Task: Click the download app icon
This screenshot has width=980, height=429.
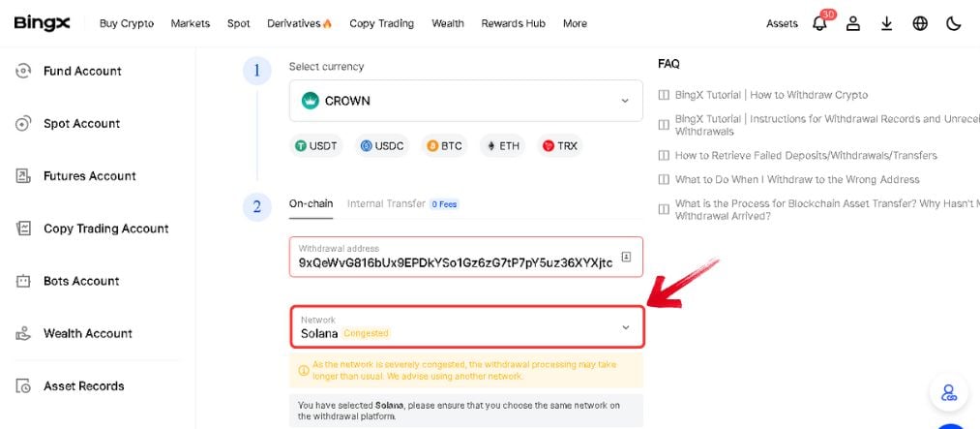Action: point(886,24)
